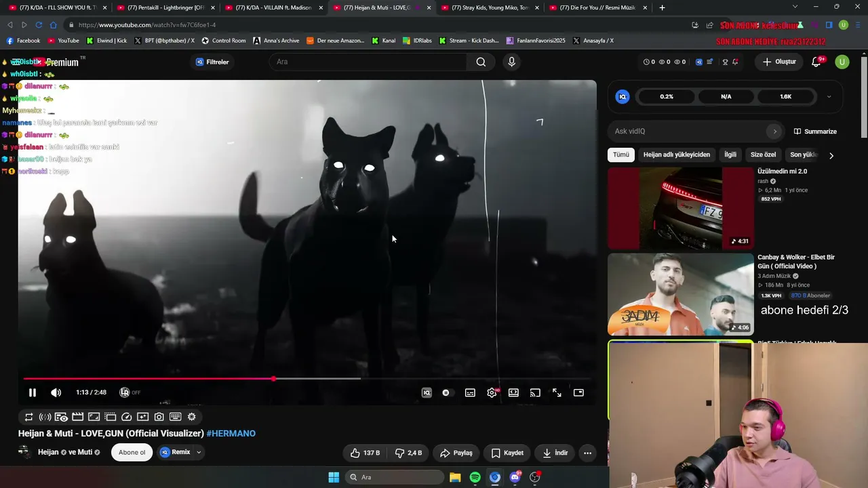Click the cinema mode tool icon
Screen dimensions: 868x488
pyautogui.click(x=61, y=417)
